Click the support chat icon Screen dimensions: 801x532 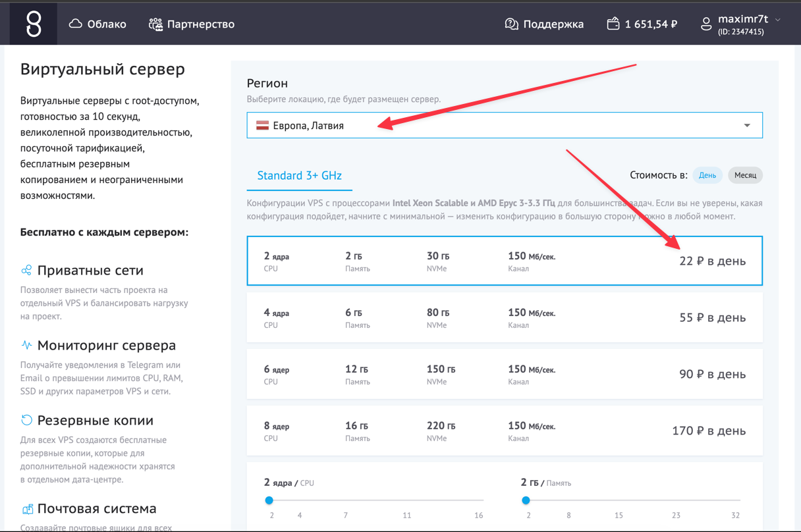click(x=511, y=24)
